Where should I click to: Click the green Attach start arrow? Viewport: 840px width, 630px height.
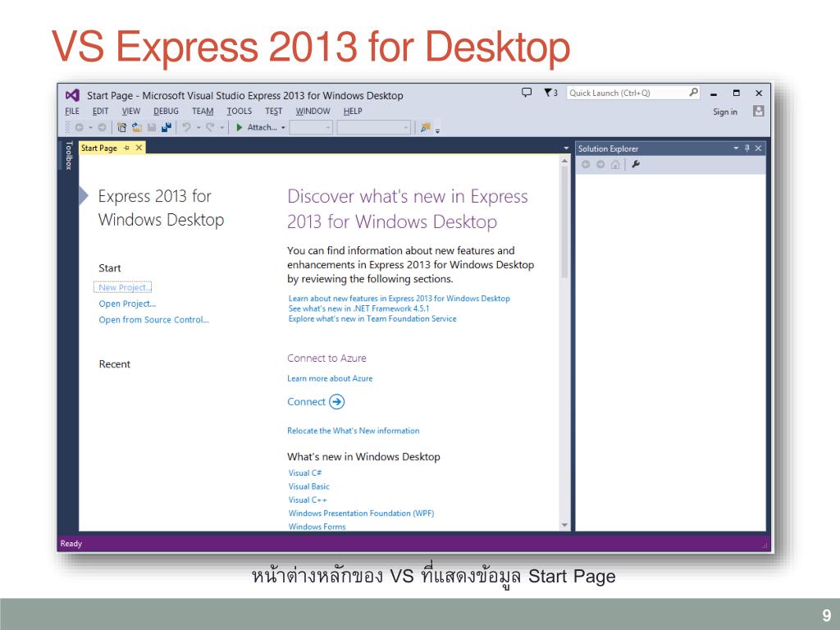point(240,127)
